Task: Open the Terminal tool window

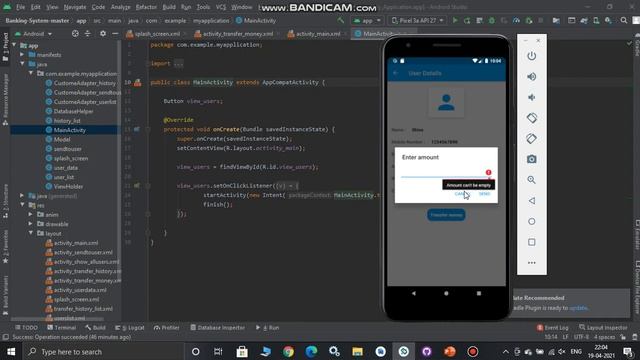Action: [x=61, y=327]
